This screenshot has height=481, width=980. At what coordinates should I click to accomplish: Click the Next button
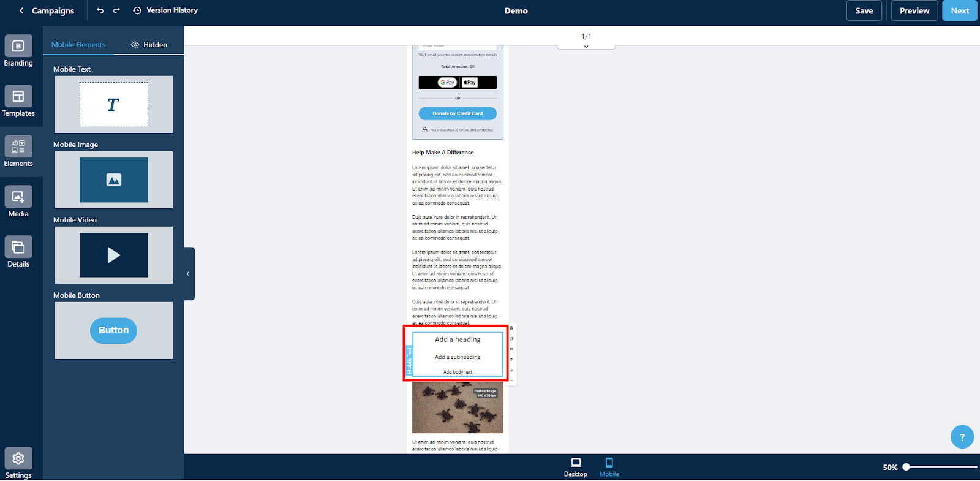point(960,10)
